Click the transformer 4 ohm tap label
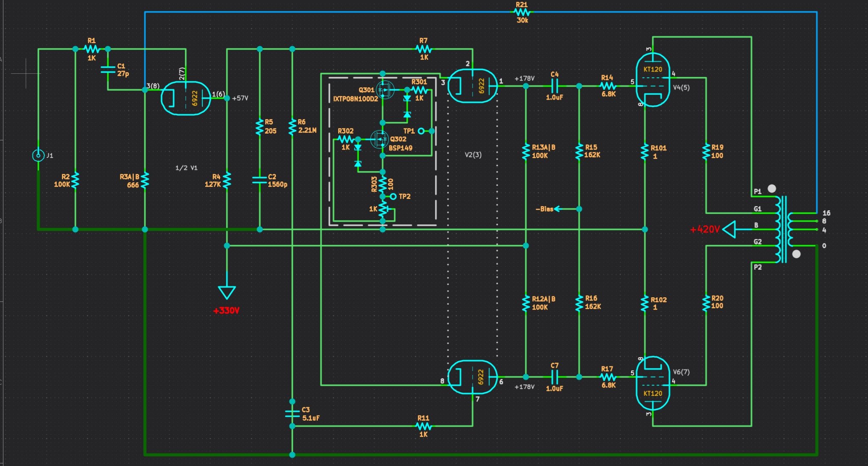Image resolution: width=868 pixels, height=466 pixels. [x=824, y=230]
